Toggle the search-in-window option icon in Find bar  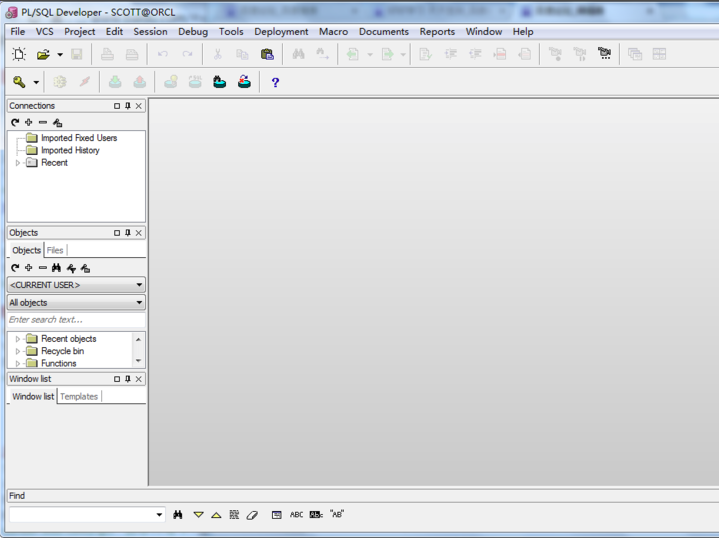pos(277,515)
